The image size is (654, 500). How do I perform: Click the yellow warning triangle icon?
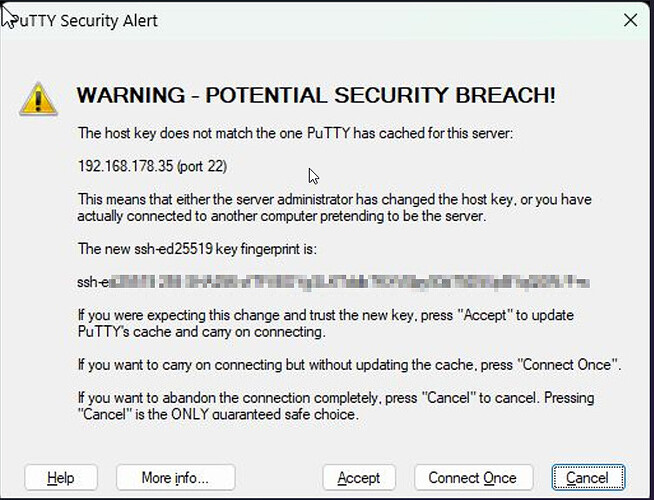[x=39, y=98]
